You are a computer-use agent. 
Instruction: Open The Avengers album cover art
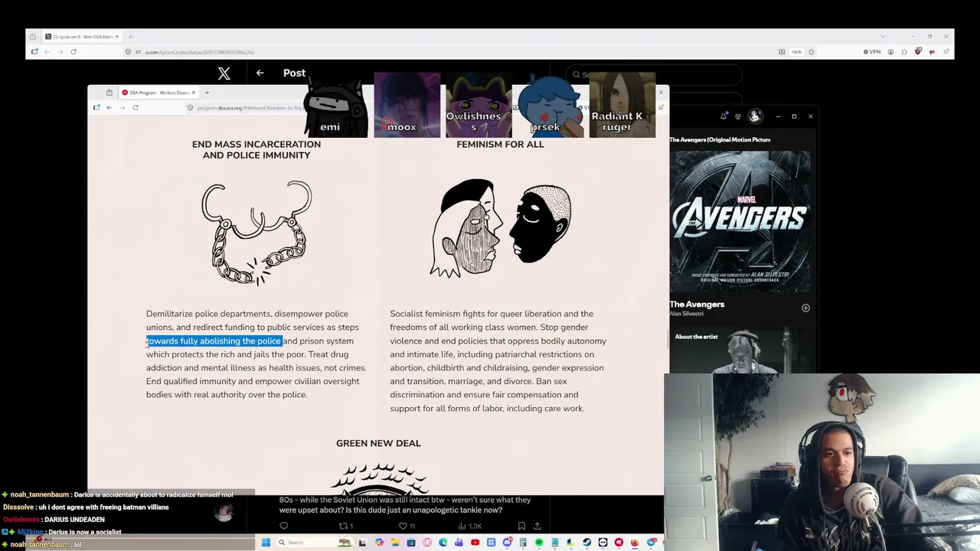click(740, 222)
